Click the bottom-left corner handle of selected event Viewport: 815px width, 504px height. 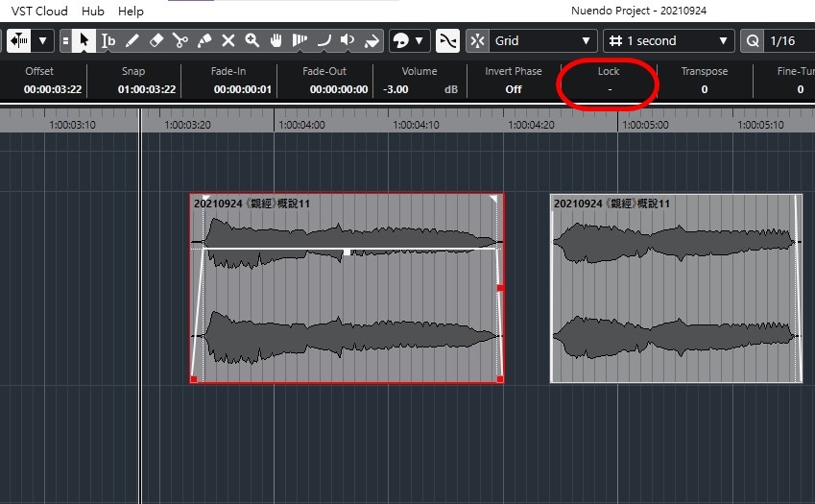[x=194, y=379]
